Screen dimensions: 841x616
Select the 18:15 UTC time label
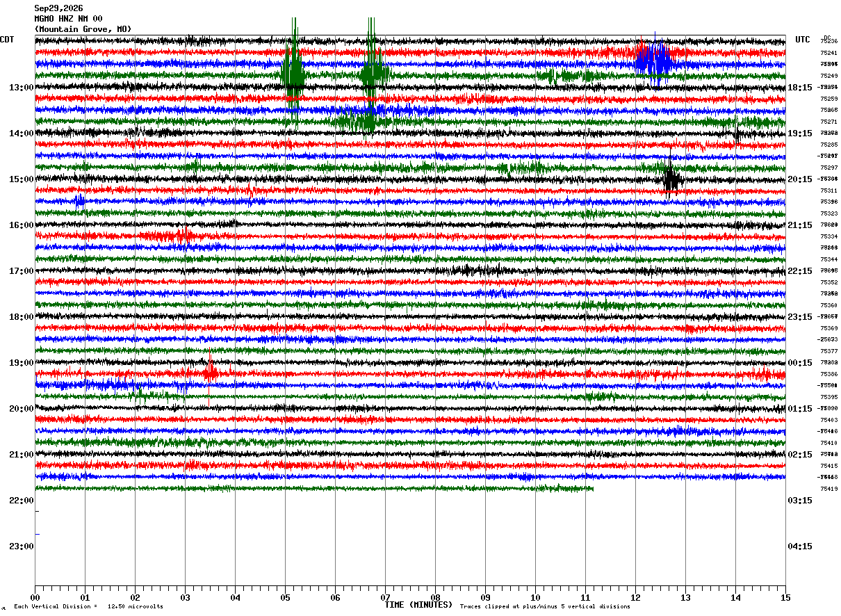coord(799,88)
